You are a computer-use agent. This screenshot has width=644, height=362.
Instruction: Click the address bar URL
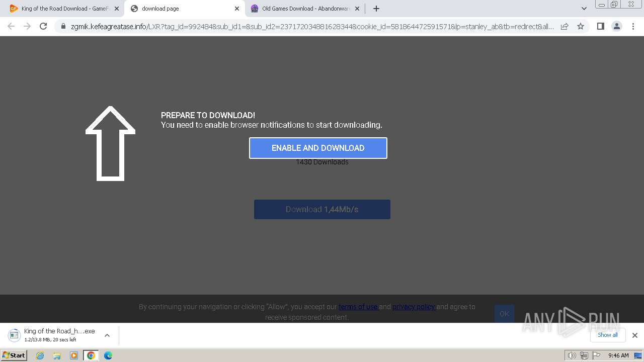tap(312, 26)
